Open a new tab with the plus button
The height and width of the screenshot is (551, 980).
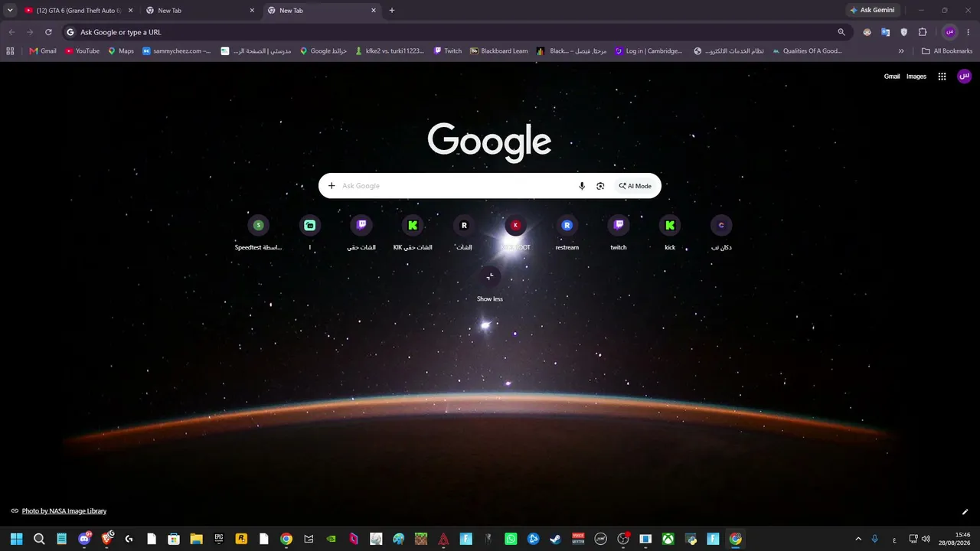click(x=392, y=11)
